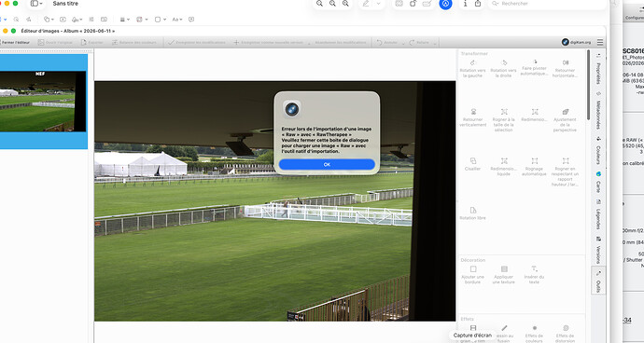
Task: Open the Outils sidebar tab
Action: 598,281
